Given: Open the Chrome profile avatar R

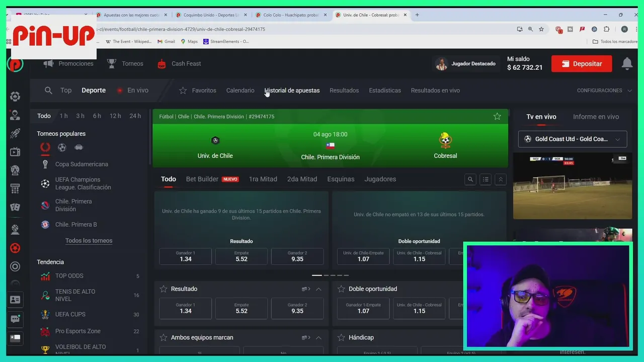Looking at the screenshot, I should click(624, 29).
